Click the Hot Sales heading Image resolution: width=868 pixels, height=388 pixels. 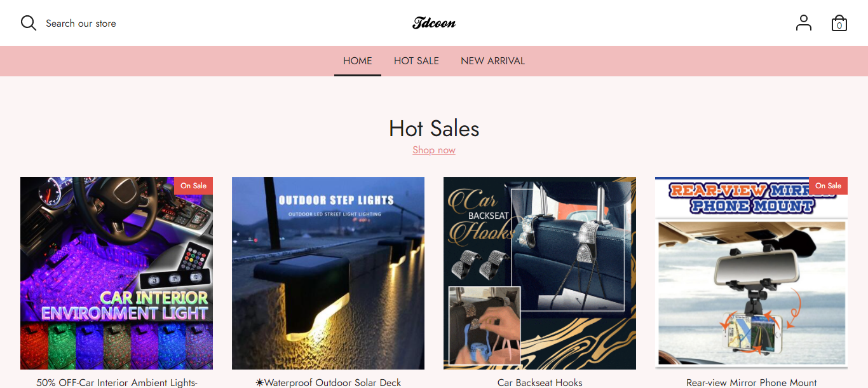[x=434, y=128]
